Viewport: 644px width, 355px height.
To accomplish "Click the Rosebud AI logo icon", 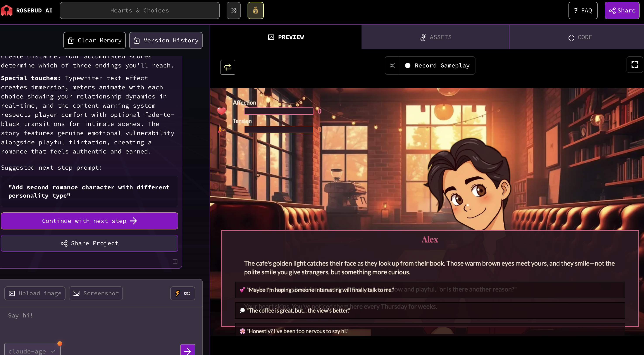I will tap(7, 10).
